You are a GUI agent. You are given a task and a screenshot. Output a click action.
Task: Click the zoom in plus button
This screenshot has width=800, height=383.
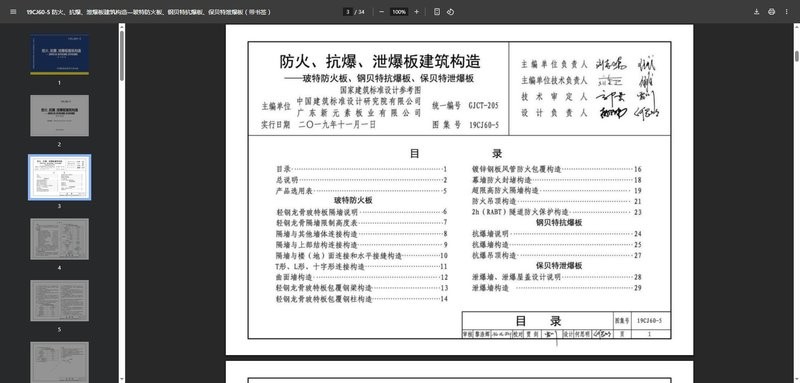pos(416,12)
